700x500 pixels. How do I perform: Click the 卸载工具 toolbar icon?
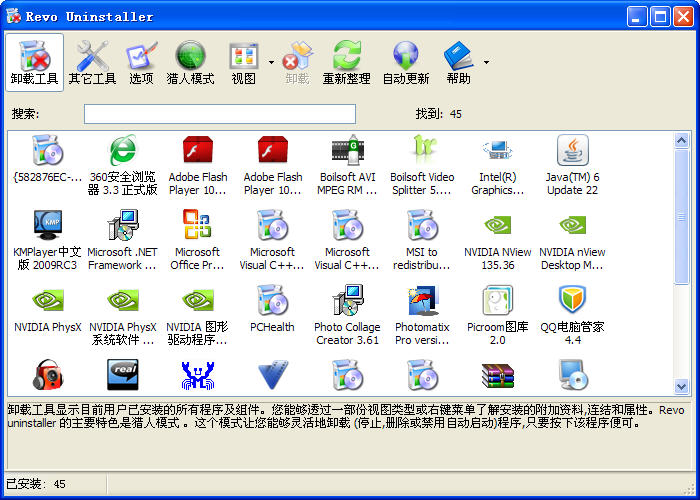click(x=35, y=62)
